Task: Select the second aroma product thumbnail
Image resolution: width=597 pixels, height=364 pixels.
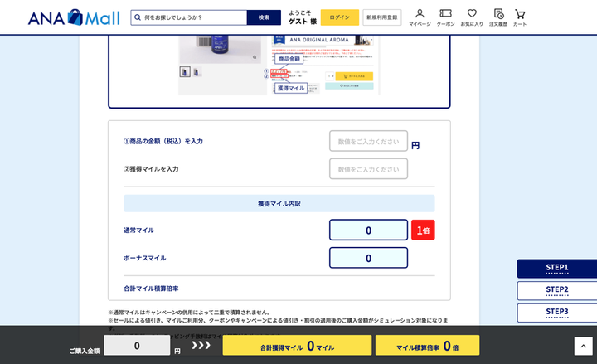Action: click(x=197, y=71)
